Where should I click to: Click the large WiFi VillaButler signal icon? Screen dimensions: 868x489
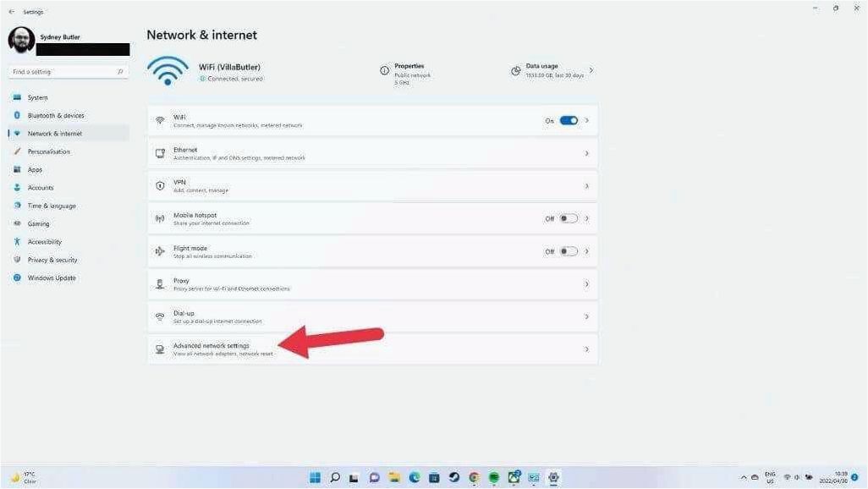(x=168, y=71)
